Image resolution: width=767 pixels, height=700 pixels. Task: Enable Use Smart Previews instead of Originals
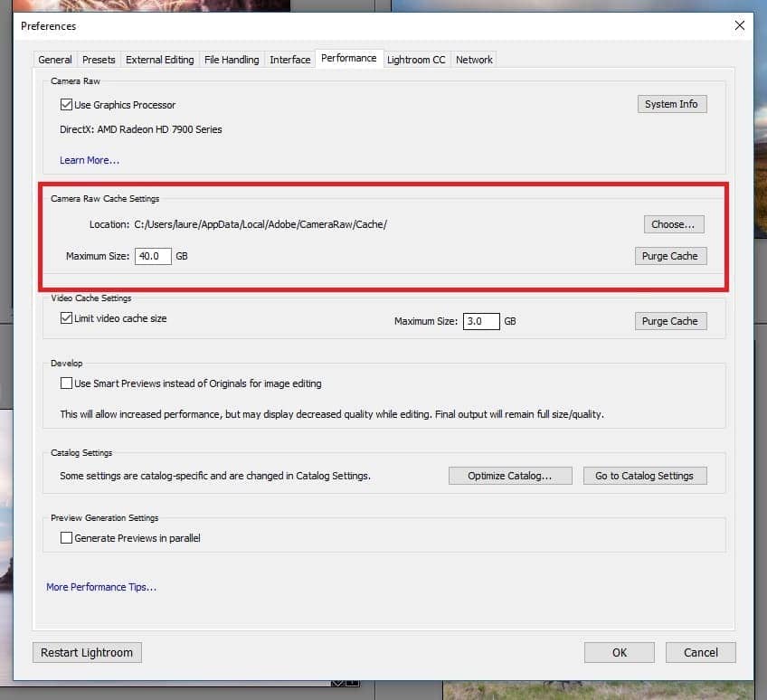coord(66,383)
